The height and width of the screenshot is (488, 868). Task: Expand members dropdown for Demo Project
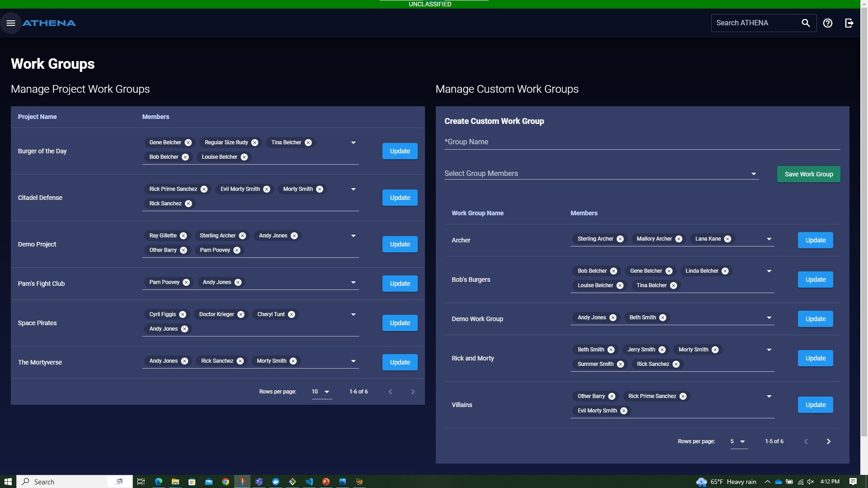pyautogui.click(x=353, y=236)
